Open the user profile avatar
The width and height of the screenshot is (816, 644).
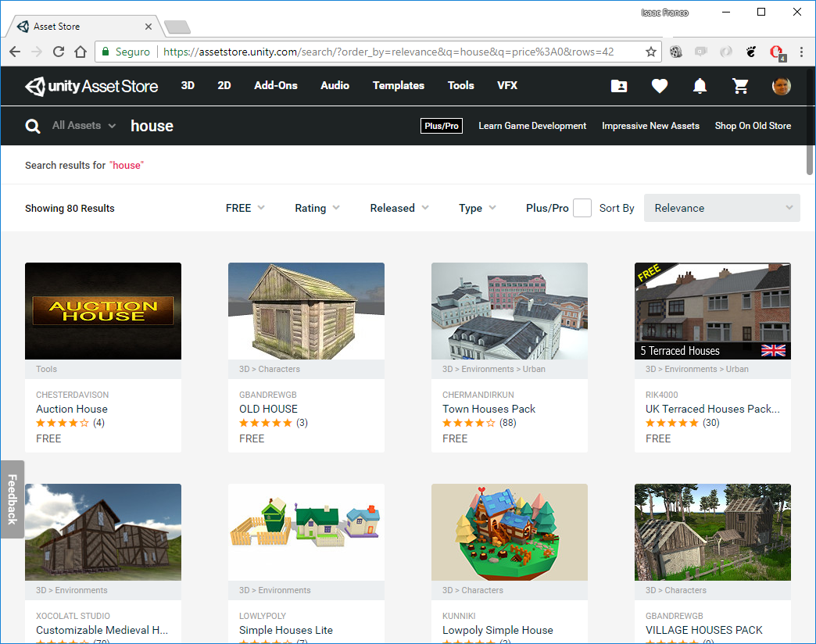point(781,86)
